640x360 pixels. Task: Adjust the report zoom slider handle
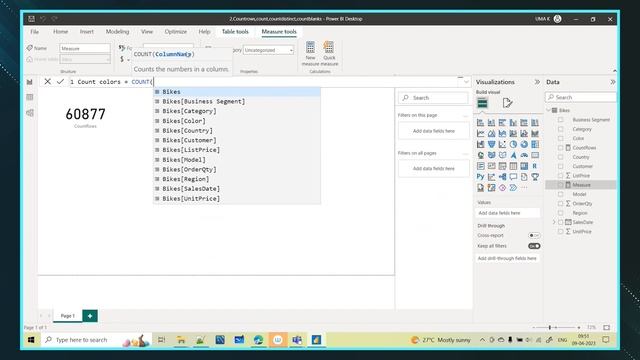[550, 327]
